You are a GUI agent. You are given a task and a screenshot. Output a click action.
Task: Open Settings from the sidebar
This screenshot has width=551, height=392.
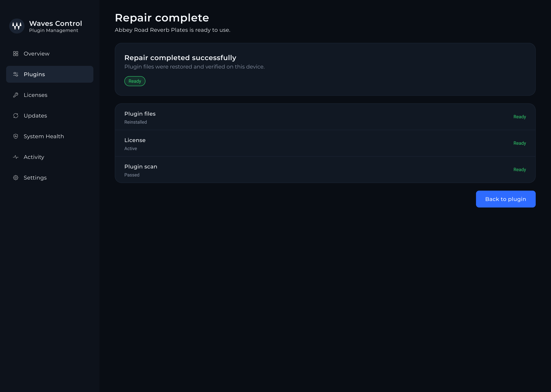50,178
